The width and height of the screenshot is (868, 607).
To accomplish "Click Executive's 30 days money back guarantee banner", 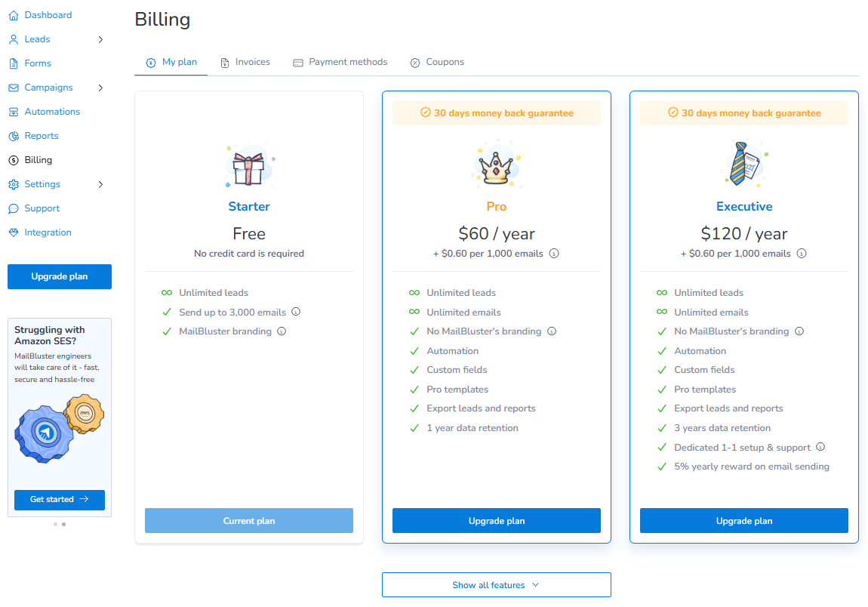I will point(744,113).
